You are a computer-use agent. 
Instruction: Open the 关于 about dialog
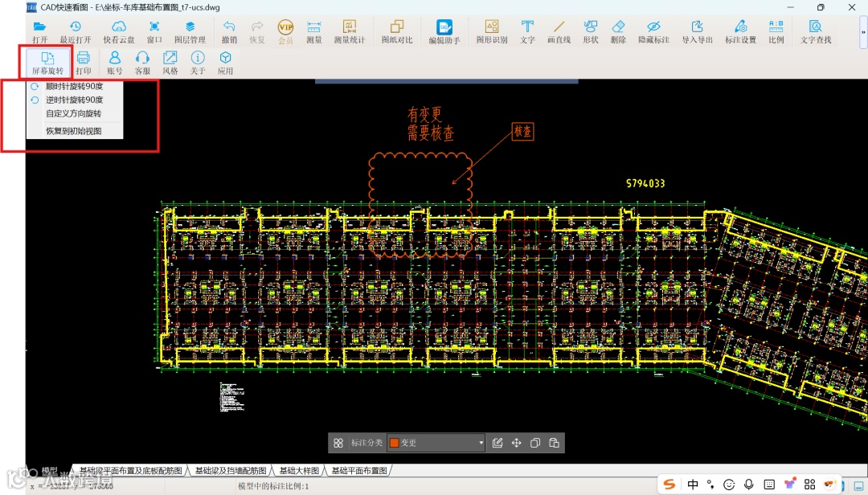pos(198,63)
